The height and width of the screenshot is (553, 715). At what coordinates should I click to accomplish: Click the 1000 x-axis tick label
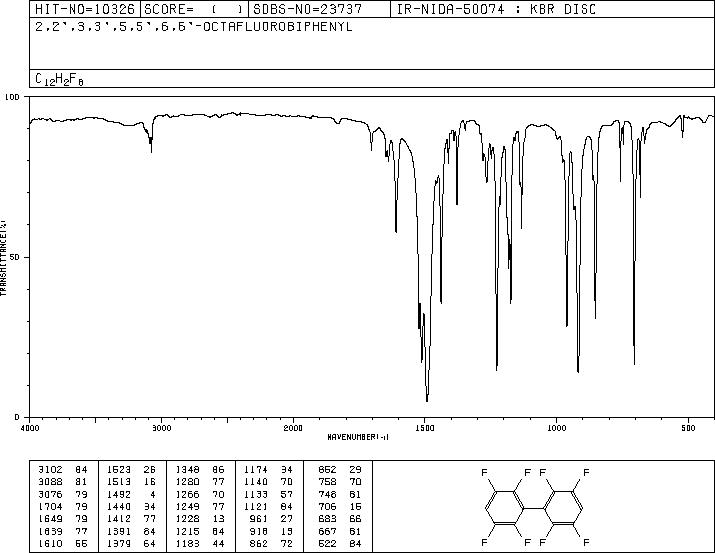[556, 428]
